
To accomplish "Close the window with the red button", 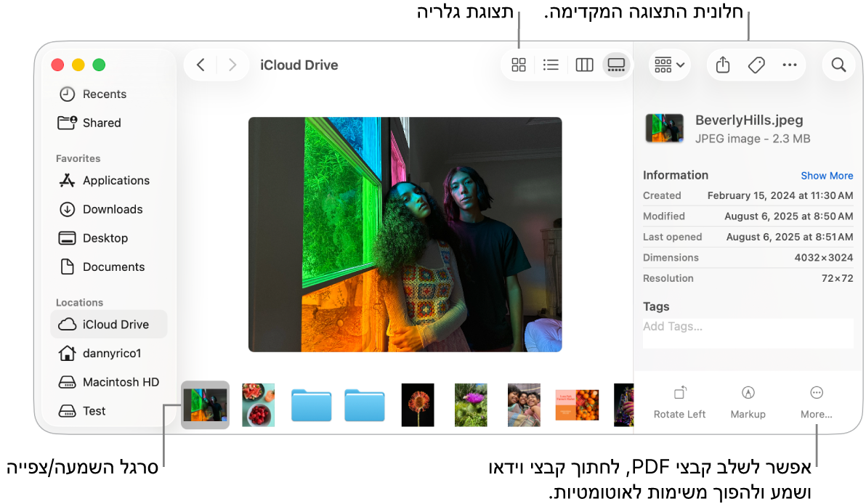I will tap(57, 65).
